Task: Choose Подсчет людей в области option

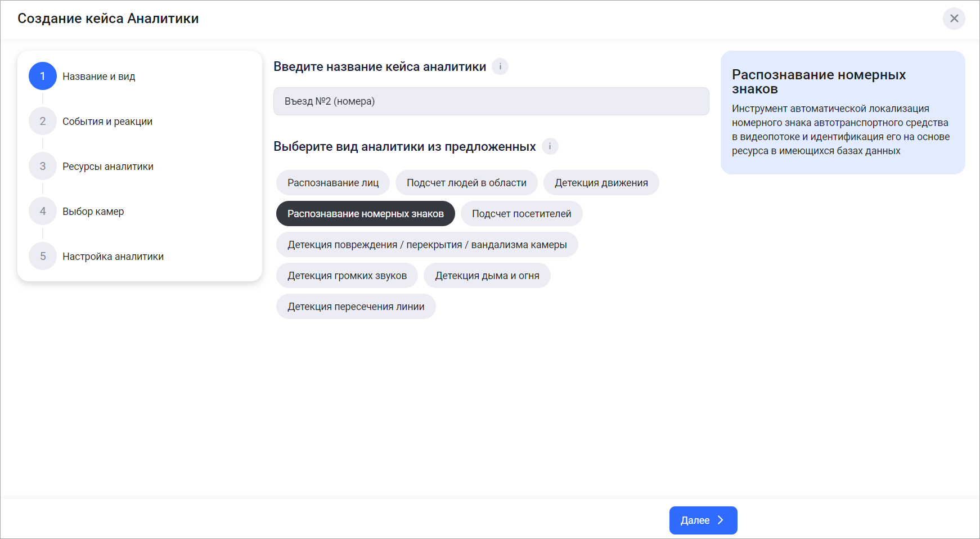Action: coord(466,183)
